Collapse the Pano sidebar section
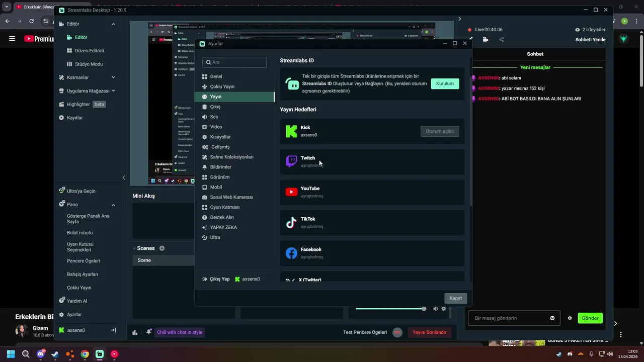Screen dimensions: 644x362 click(113, 205)
